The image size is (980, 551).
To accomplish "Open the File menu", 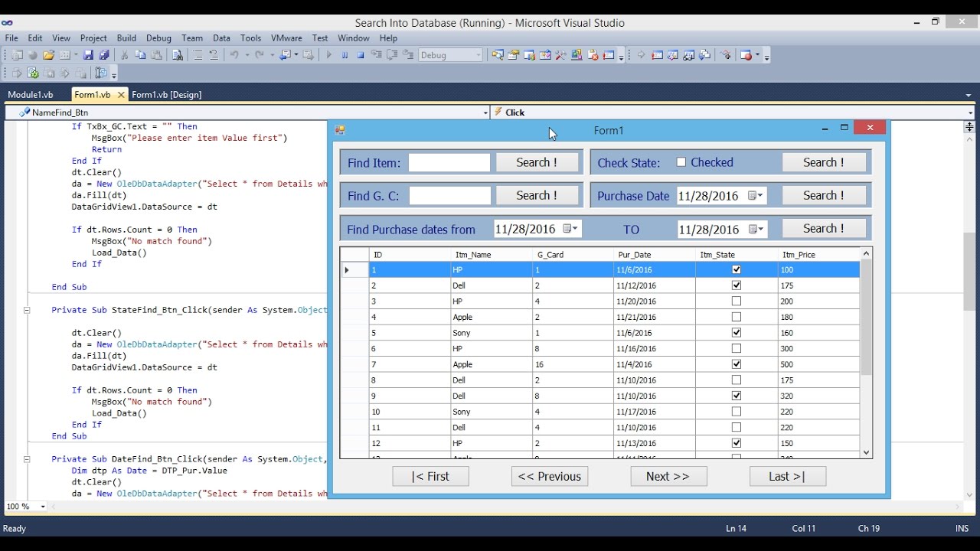I will 11,38.
